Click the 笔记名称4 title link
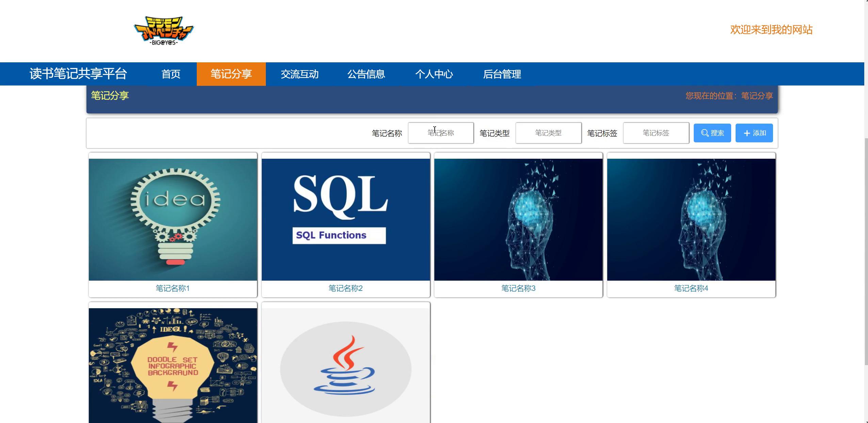This screenshot has width=868, height=423. coord(691,288)
